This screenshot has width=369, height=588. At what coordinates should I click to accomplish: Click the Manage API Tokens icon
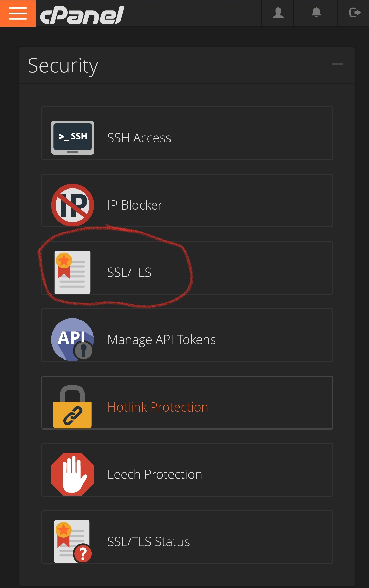point(73,340)
